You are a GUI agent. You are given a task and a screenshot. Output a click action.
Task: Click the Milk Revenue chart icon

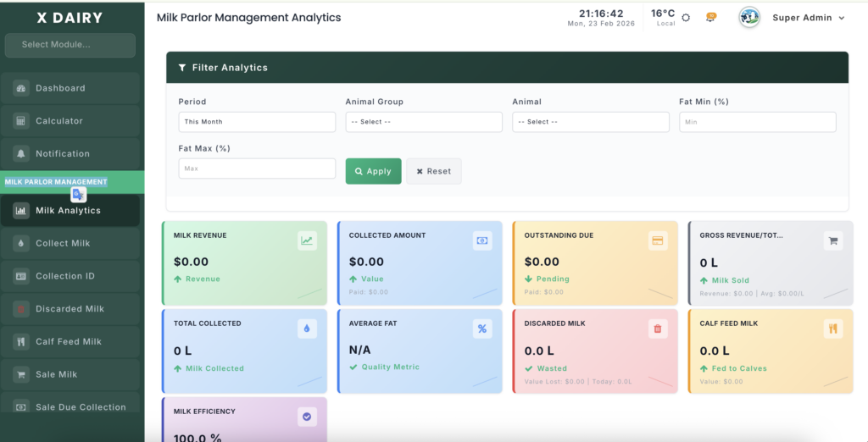[307, 240]
